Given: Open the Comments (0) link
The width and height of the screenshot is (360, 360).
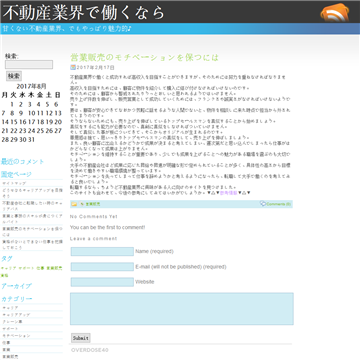Looking at the screenshot, I should (x=278, y=204).
